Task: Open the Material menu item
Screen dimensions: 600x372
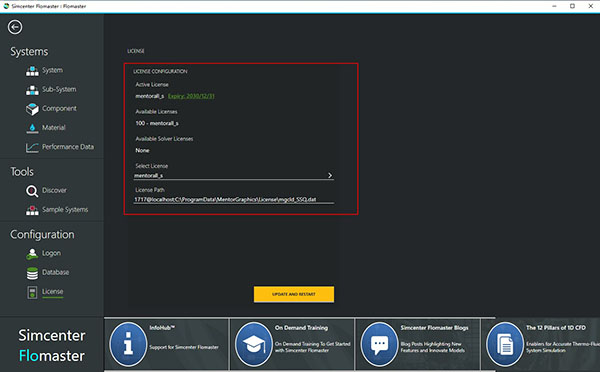Action: tap(54, 127)
